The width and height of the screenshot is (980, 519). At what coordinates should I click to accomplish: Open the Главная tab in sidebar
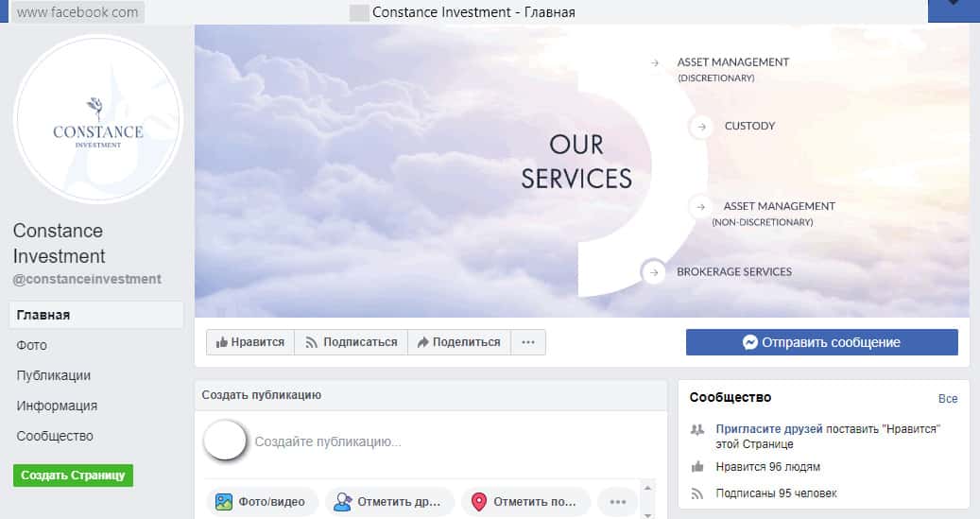(96, 315)
